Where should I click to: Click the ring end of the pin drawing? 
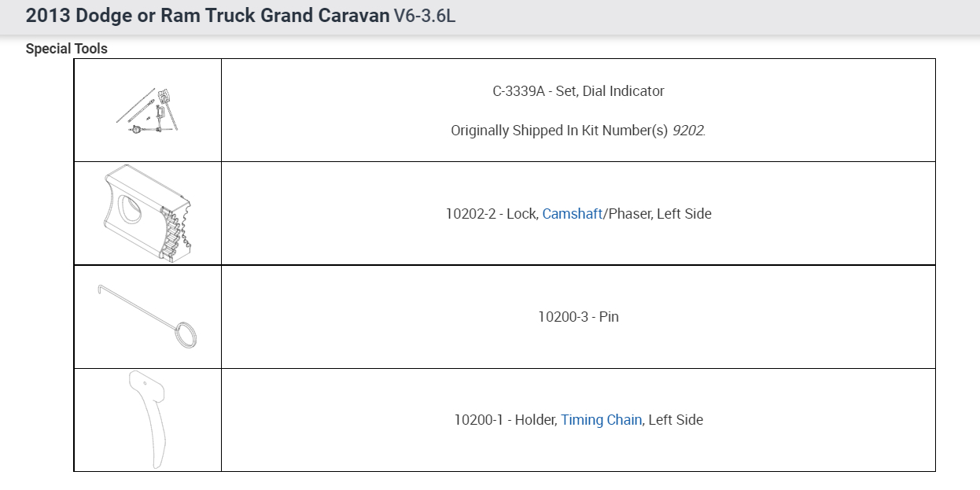click(x=186, y=335)
